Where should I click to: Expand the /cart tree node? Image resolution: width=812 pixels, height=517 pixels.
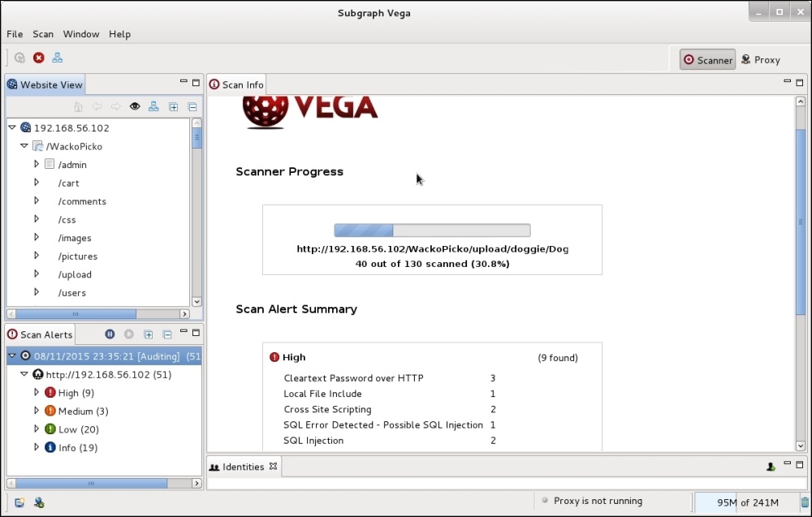click(37, 182)
